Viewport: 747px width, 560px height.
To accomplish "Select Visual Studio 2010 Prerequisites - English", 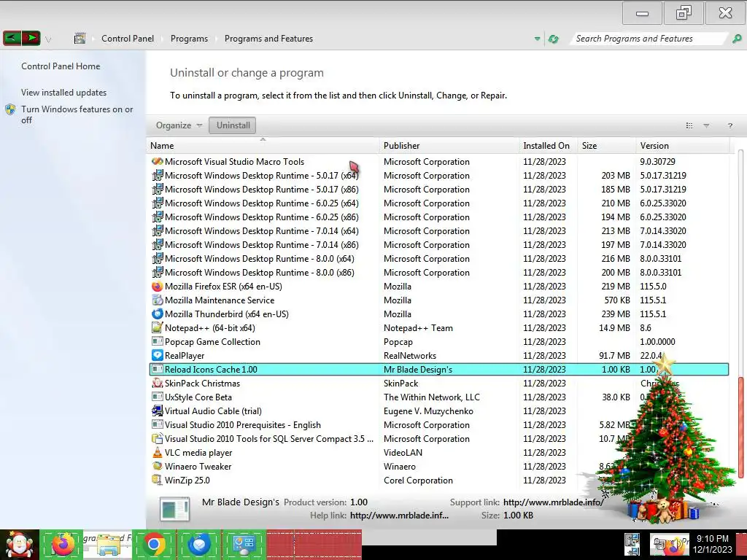I will point(438,425).
